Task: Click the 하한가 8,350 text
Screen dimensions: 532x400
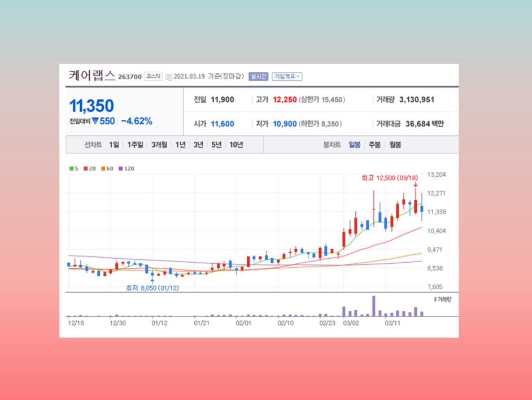Action: coord(320,124)
